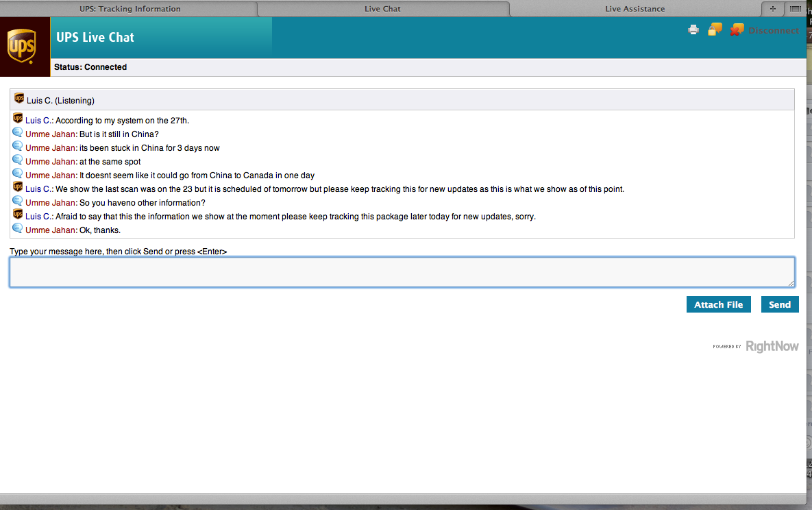Screen dimensions: 812x510
Task: Click bubble icon on 'But is it still in China?'
Action: (x=18, y=132)
